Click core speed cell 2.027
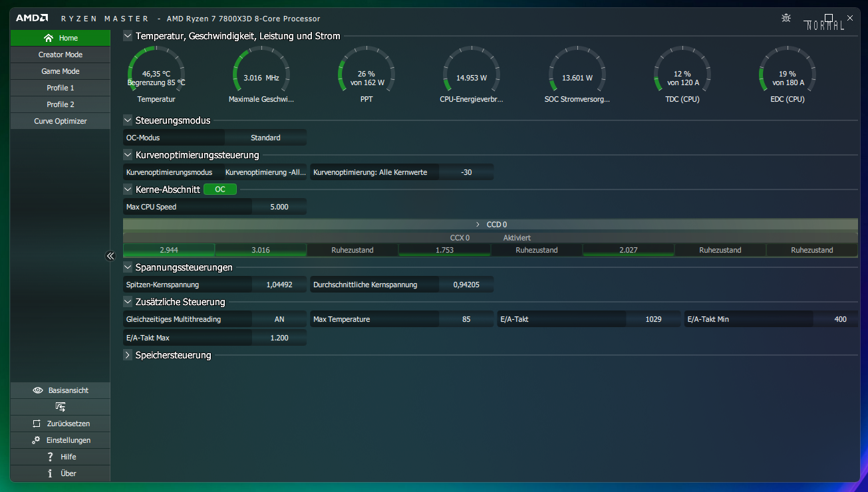868x492 pixels. (629, 250)
